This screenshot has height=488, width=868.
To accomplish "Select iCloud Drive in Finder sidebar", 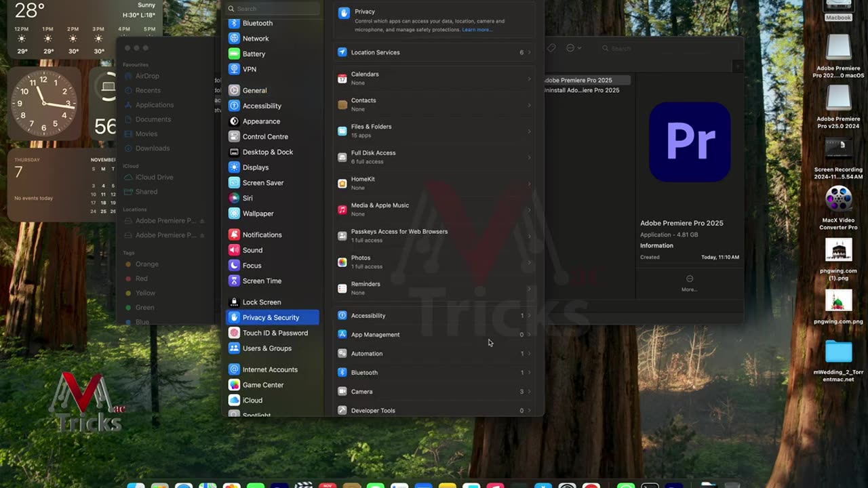I will (149, 178).
